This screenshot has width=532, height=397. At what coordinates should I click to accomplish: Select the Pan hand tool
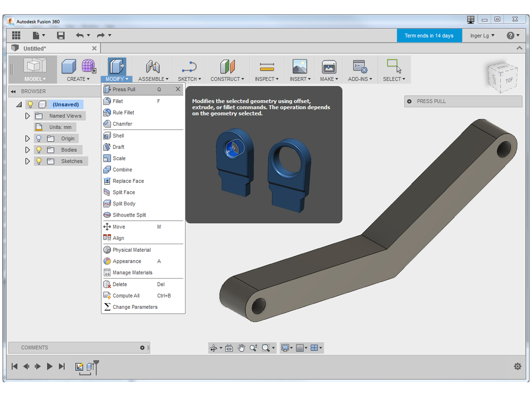(241, 348)
